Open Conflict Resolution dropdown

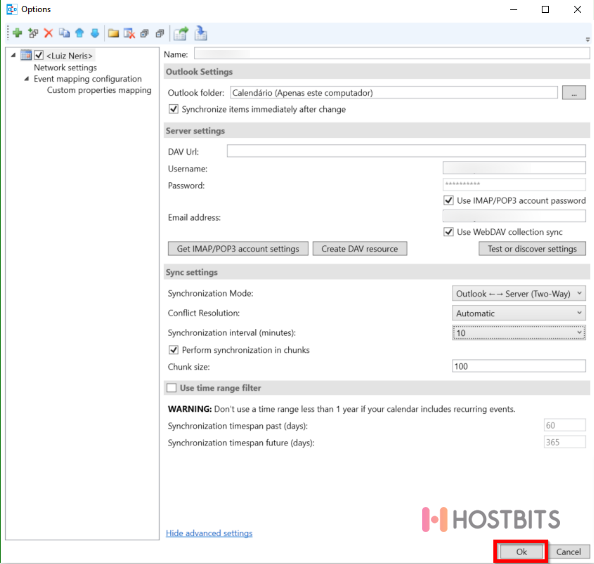(x=519, y=313)
